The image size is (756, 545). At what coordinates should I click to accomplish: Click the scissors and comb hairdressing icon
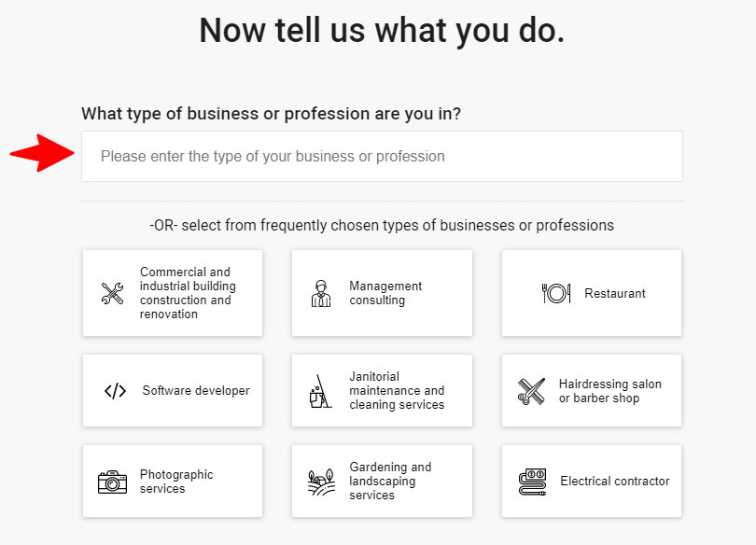pos(531,391)
